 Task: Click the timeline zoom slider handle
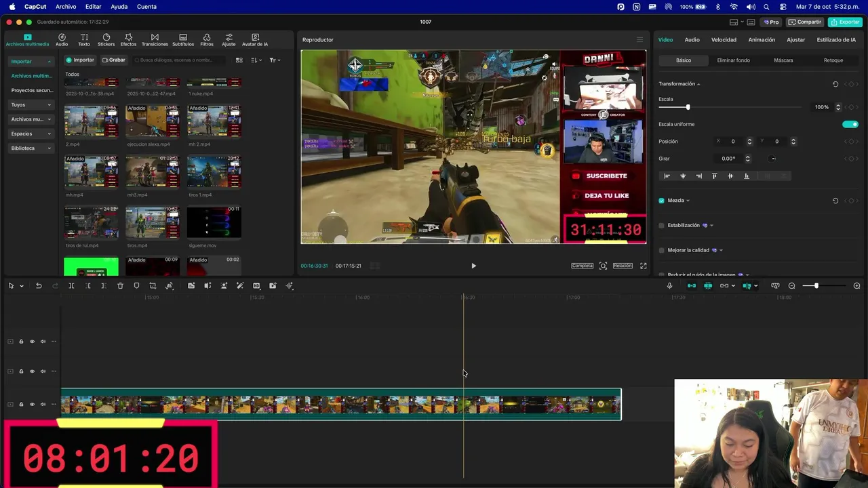coord(816,286)
